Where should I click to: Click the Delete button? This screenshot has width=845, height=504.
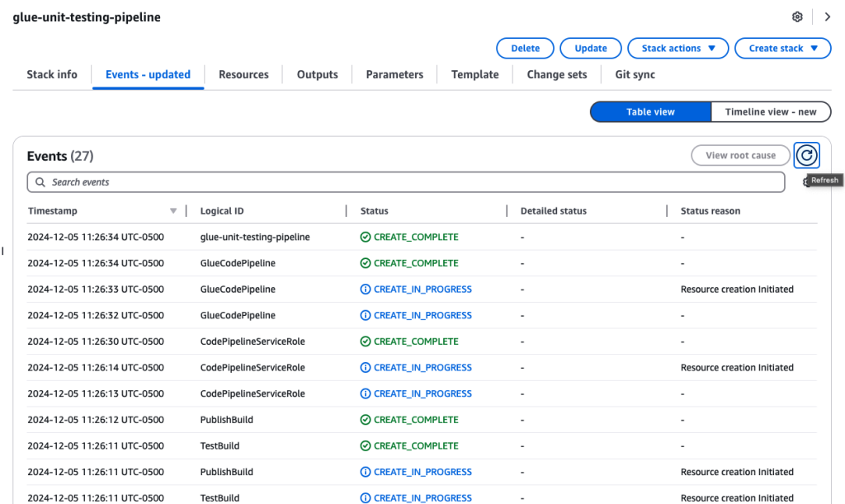click(x=525, y=48)
